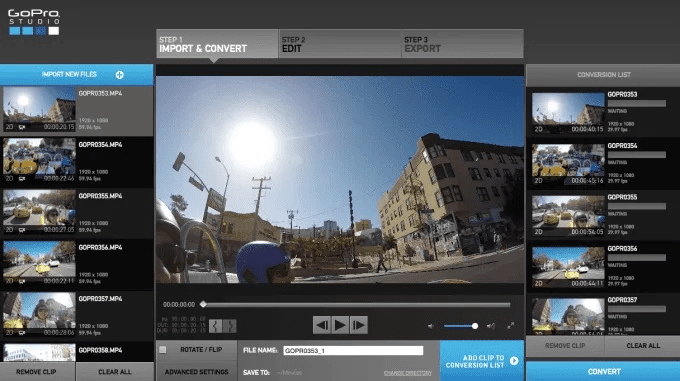Clear all clips in the import list
Viewport: 680px width, 381px height.
tap(115, 372)
